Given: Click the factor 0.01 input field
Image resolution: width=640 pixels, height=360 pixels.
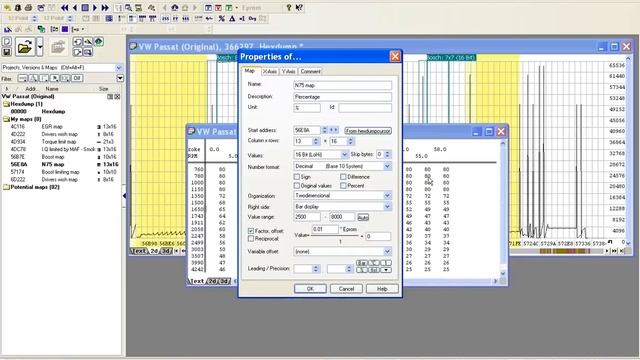Looking at the screenshot, I should (325, 229).
